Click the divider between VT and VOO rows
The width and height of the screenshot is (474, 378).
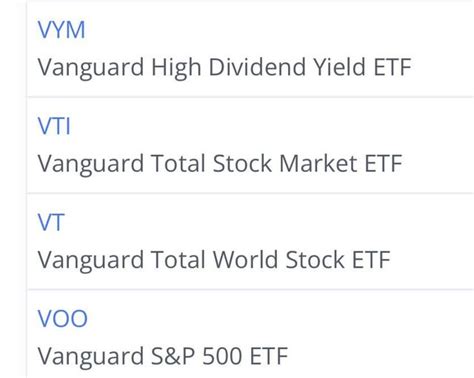pos(250,289)
